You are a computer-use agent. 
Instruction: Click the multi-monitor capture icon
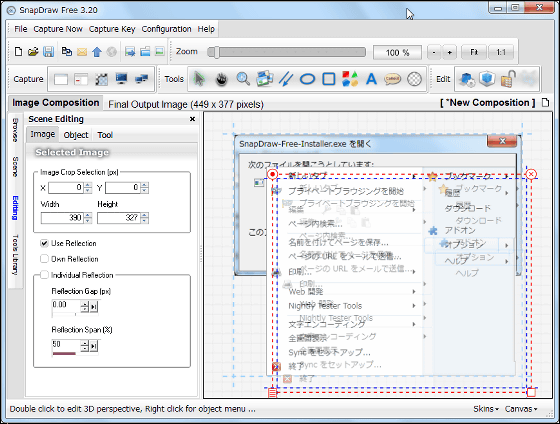(x=141, y=79)
